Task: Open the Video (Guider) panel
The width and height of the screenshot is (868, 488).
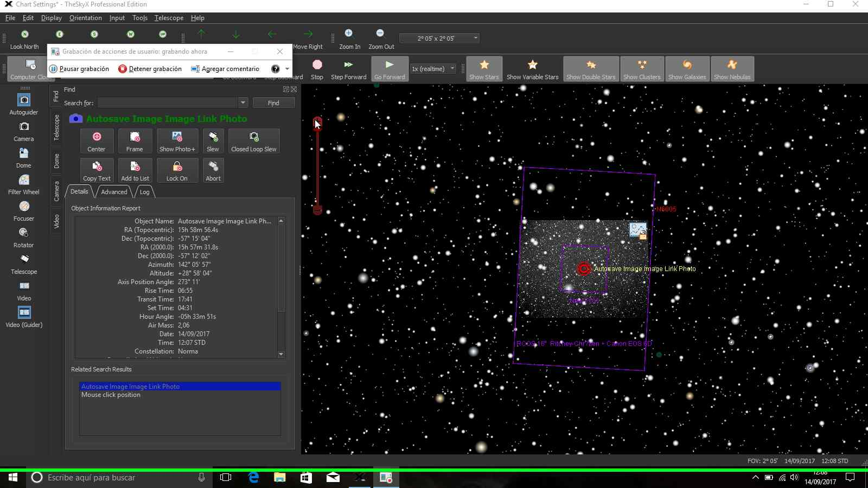Action: (x=24, y=317)
